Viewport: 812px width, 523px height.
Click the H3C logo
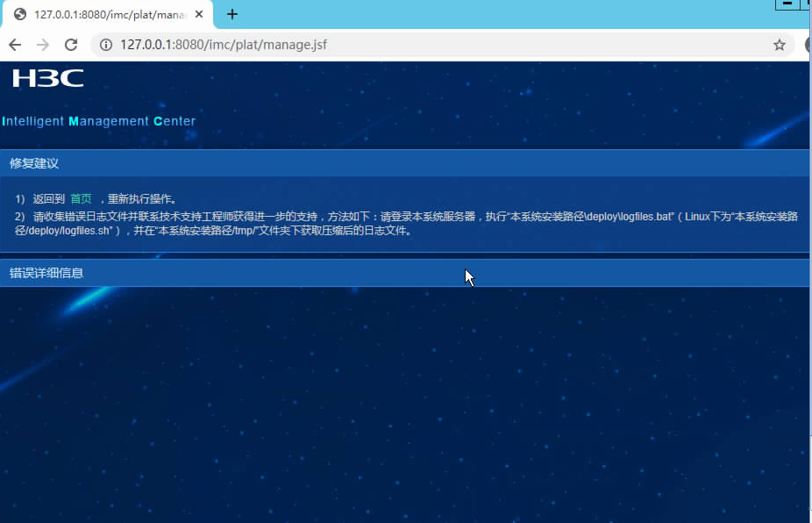click(x=47, y=78)
